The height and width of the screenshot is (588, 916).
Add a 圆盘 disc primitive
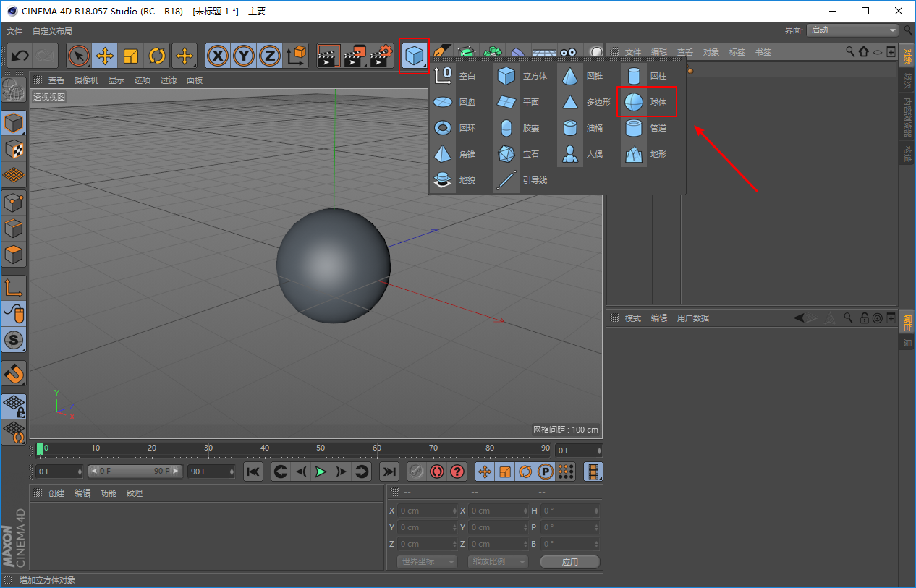455,102
